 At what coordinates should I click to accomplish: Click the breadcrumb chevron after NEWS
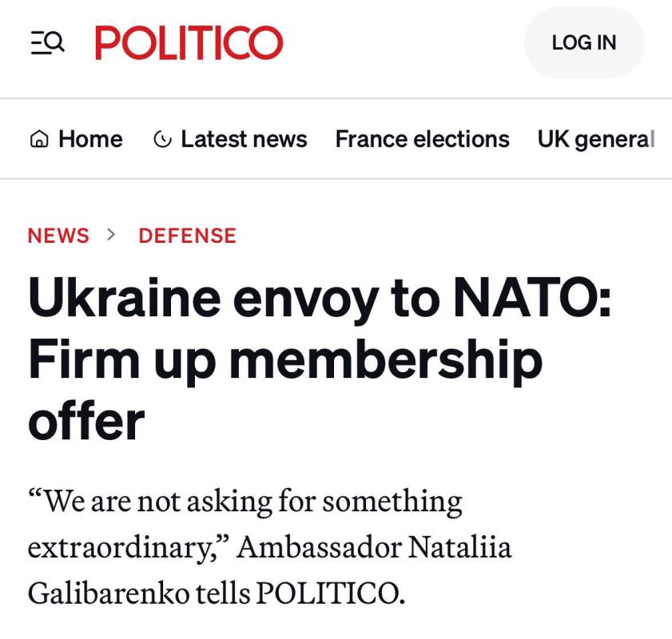112,235
